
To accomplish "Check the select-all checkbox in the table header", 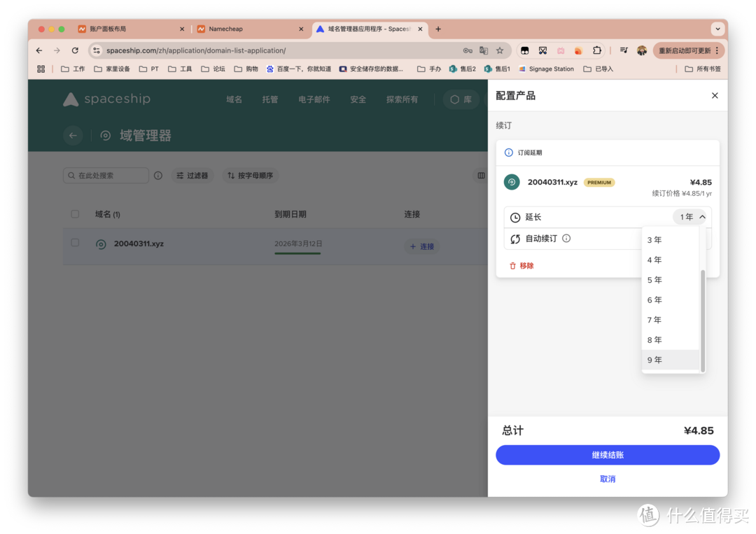I will pos(75,214).
